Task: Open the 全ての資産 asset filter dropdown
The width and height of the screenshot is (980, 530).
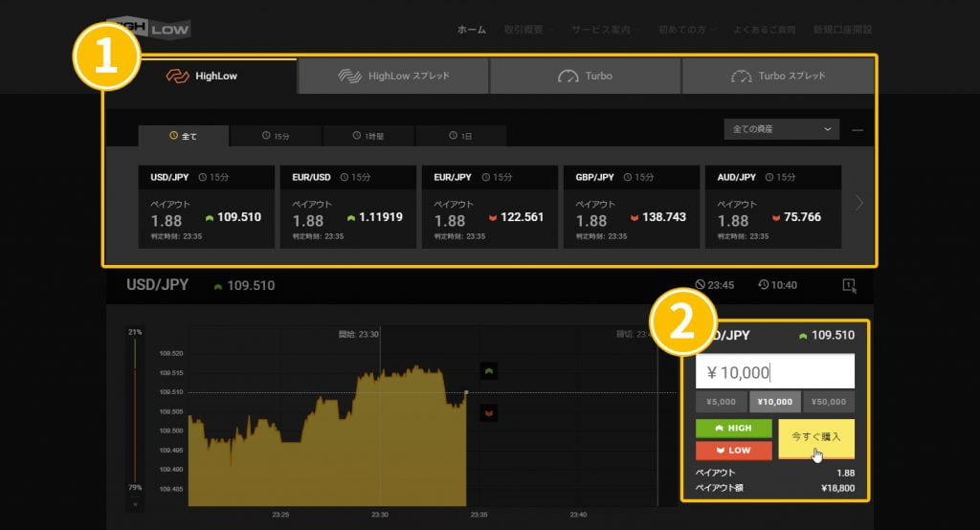Action: click(x=781, y=129)
